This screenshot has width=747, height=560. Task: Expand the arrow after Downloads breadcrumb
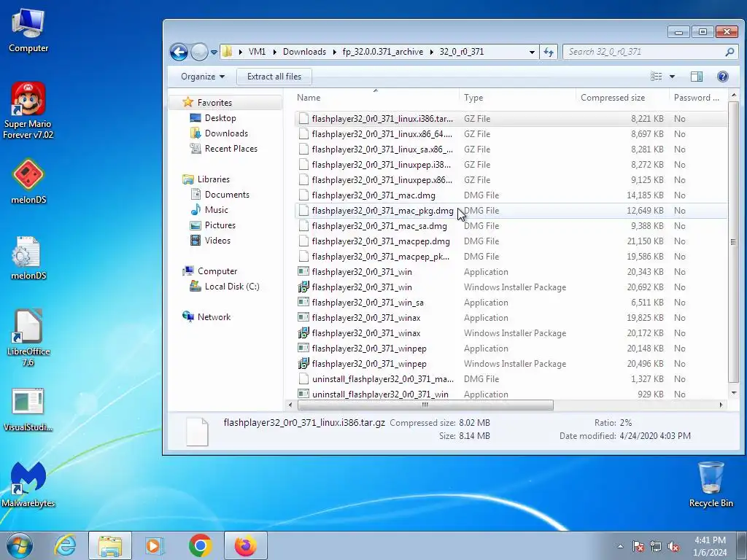334,52
